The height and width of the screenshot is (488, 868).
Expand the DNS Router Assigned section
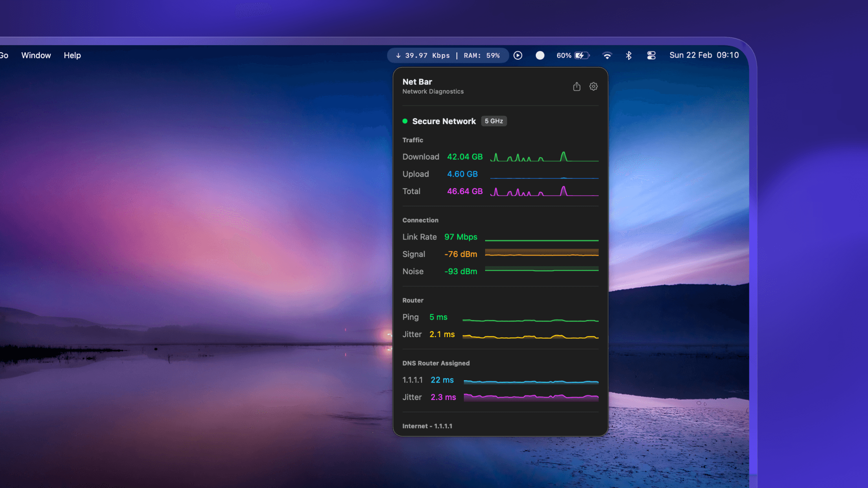436,363
